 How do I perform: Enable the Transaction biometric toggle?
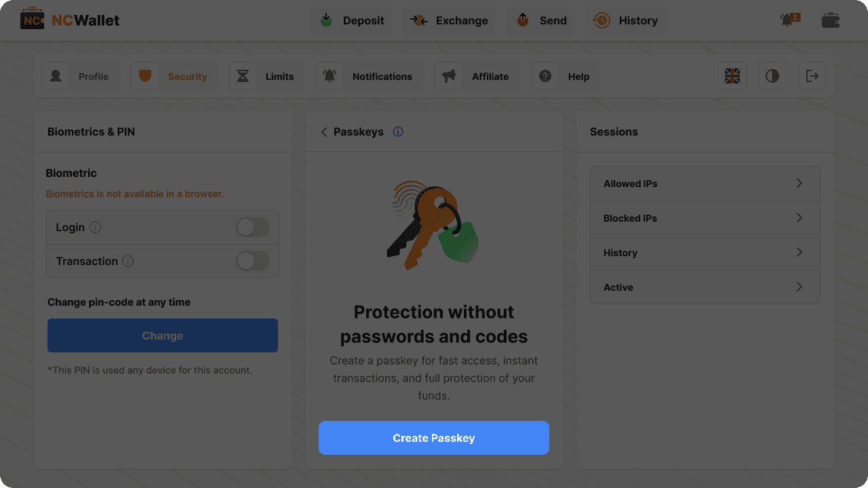pos(252,261)
